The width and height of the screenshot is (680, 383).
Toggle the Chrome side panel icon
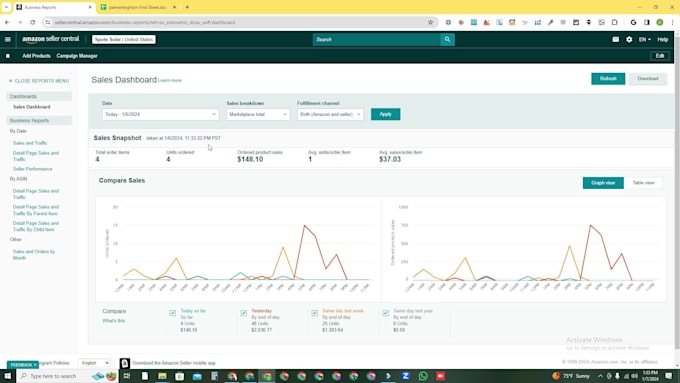(x=646, y=22)
